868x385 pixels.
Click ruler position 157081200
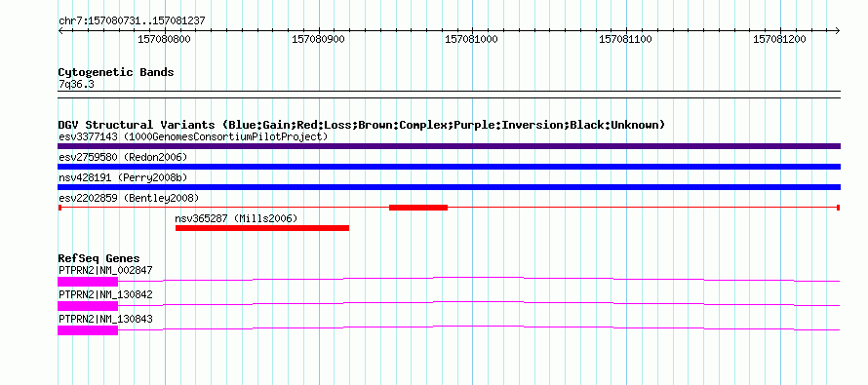point(779,39)
